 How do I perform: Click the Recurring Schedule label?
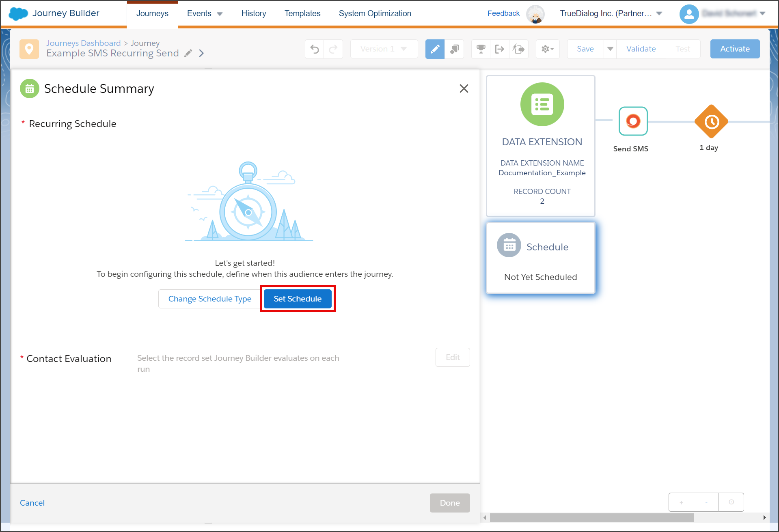[73, 124]
